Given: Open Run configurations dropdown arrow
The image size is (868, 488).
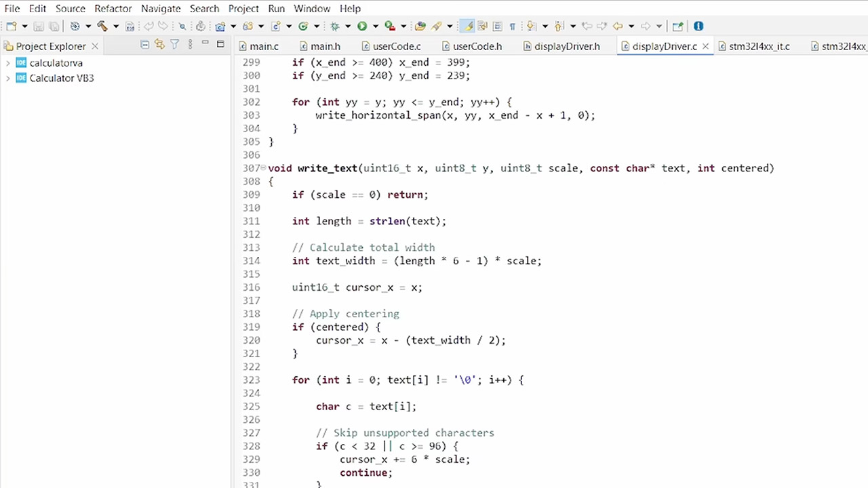Looking at the screenshot, I should pos(375,26).
